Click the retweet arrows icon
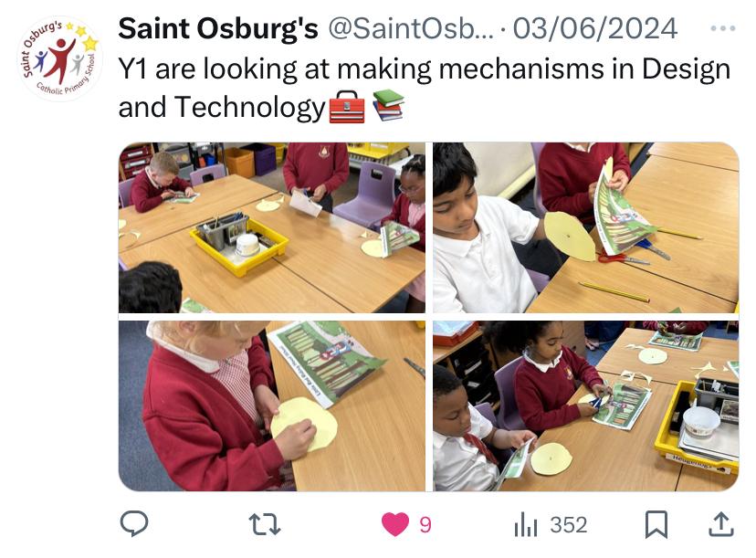The image size is (756, 558). [265, 525]
